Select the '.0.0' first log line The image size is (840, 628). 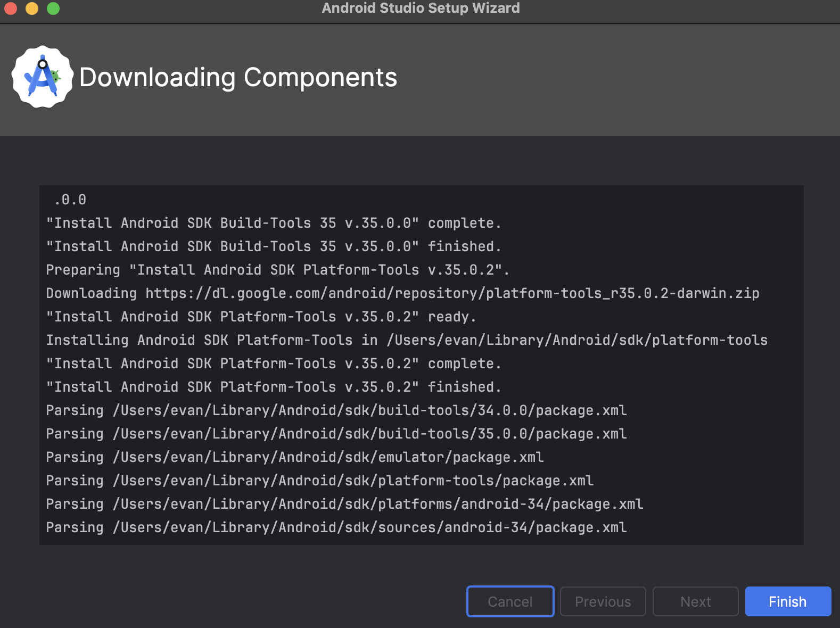click(70, 200)
